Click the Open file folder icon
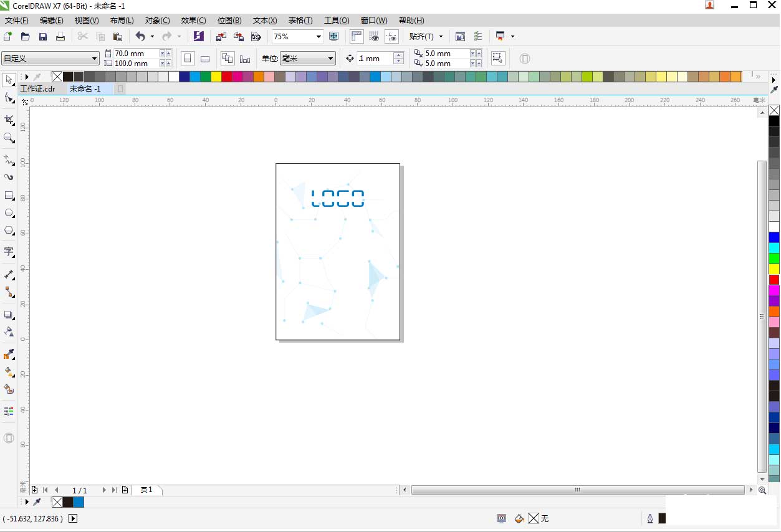Viewport: 781px width, 532px height. point(26,36)
